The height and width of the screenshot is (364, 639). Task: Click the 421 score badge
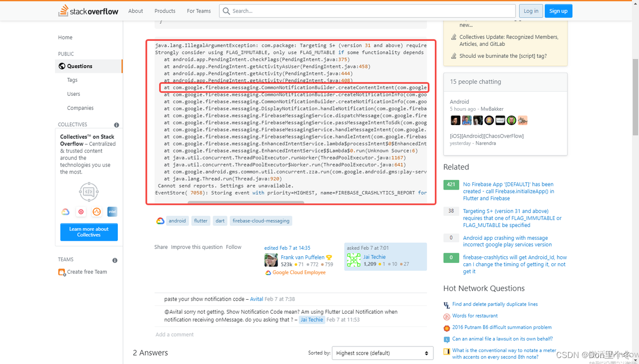tap(451, 184)
